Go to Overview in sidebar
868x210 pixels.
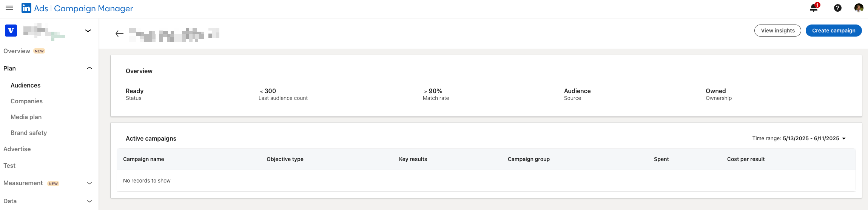[17, 51]
